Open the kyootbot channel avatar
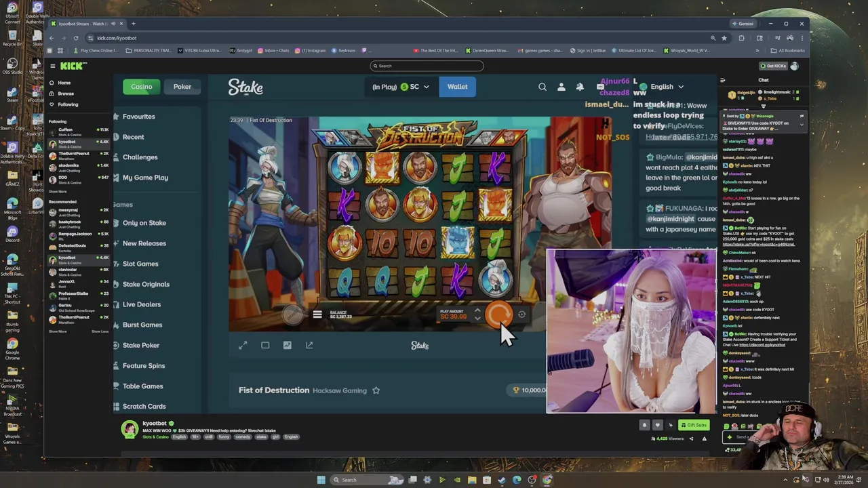868x488 pixels. coord(130,429)
